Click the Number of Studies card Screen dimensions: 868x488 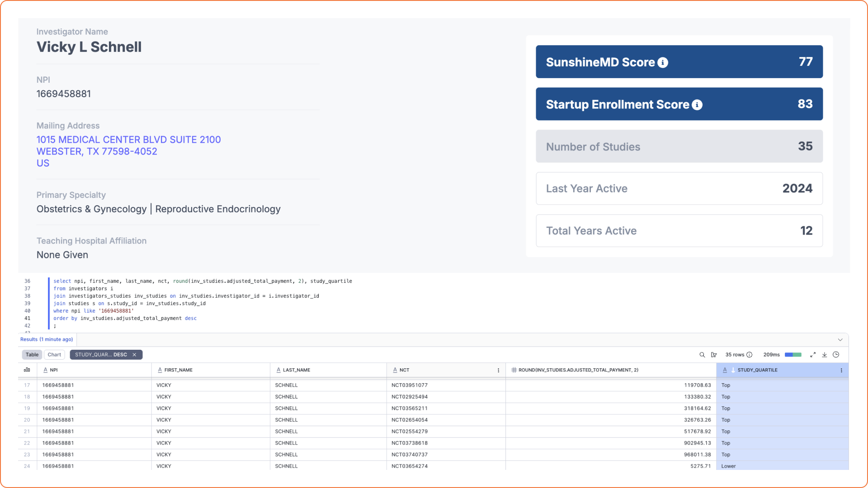679,146
